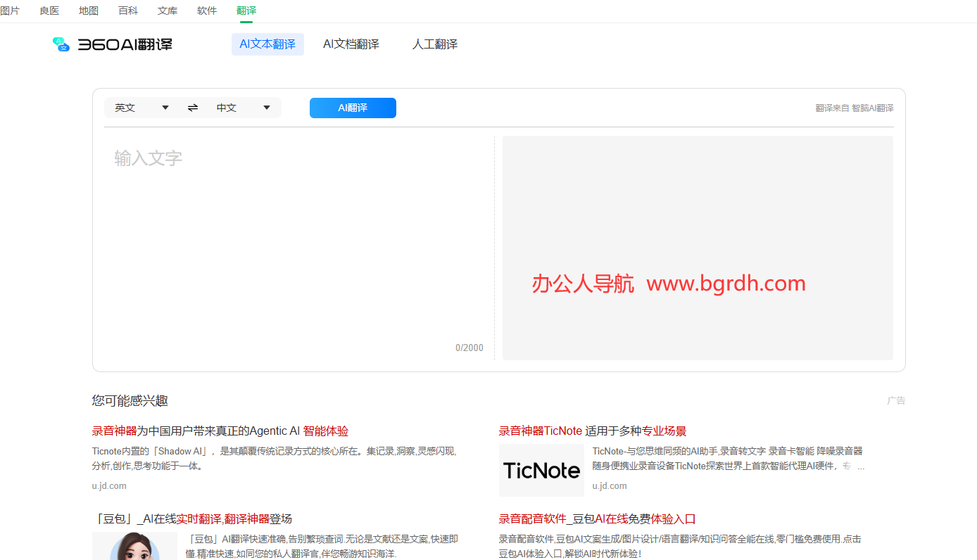977x560 pixels.
Task: Select 文库 in the top navigation
Action: pos(168,11)
